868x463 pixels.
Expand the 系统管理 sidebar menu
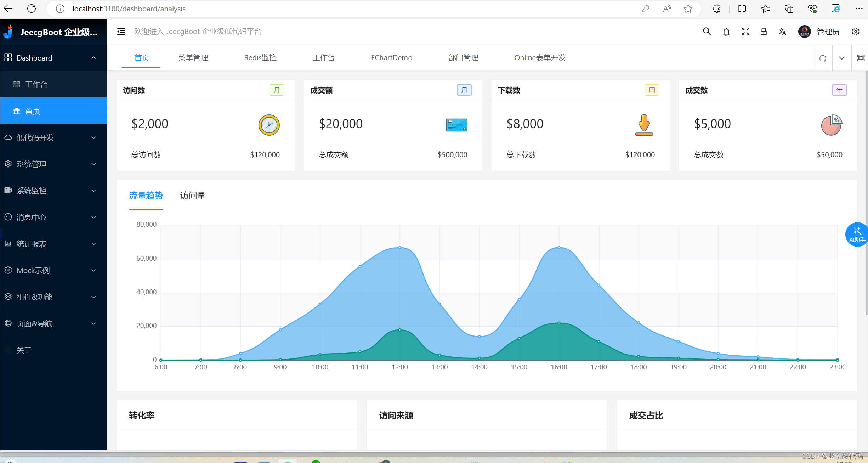pyautogui.click(x=53, y=164)
